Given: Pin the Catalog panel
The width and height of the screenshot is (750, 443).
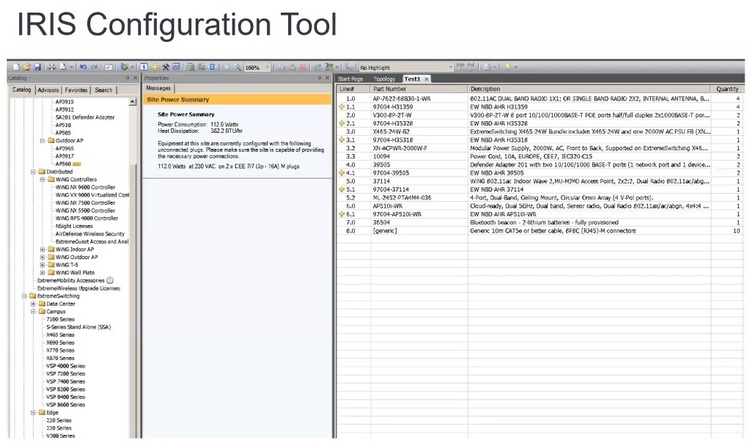Looking at the screenshot, I should coord(127,78).
